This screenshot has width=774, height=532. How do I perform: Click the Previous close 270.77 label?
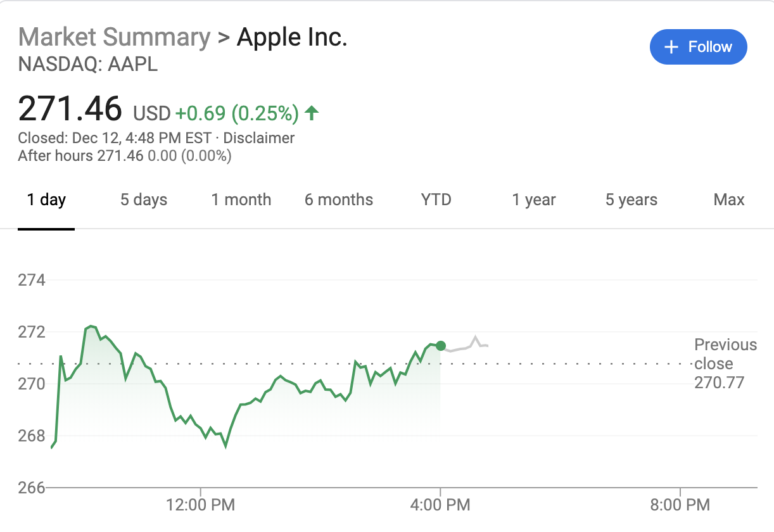(725, 364)
